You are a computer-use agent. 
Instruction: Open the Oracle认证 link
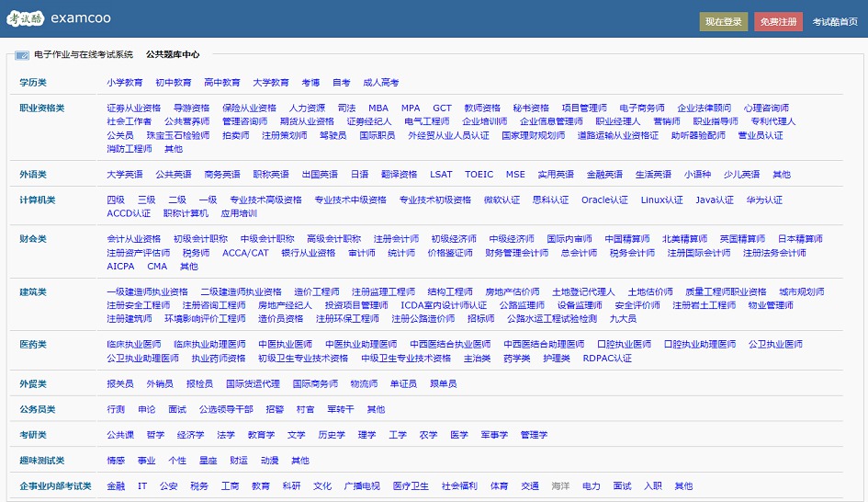(604, 200)
